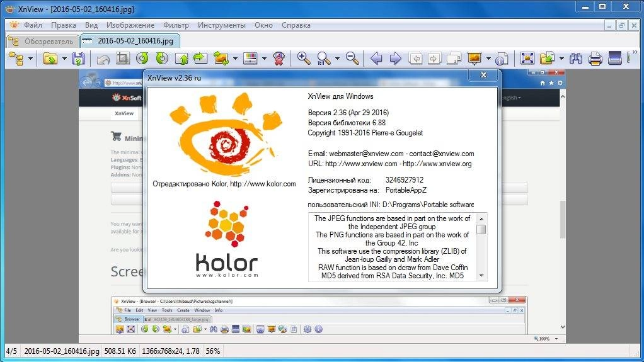Expand the browser tree dropdown arrow
Image resolution: width=644 pixels, height=362 pixels.
(30, 59)
